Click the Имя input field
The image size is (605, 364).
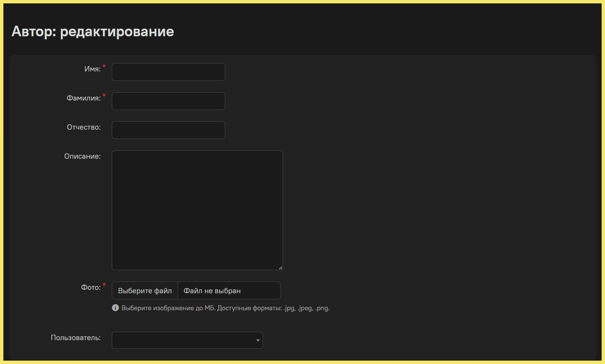pos(168,72)
